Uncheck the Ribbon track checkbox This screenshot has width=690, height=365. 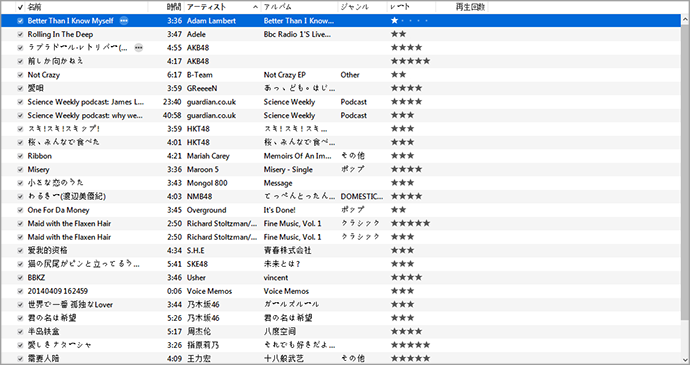(x=20, y=156)
